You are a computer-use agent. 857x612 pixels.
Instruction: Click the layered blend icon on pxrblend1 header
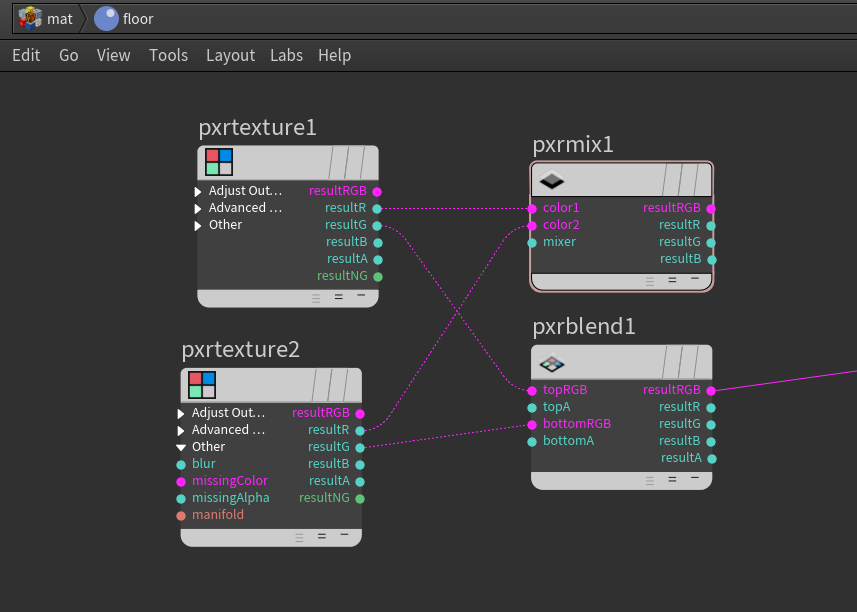pos(554,362)
